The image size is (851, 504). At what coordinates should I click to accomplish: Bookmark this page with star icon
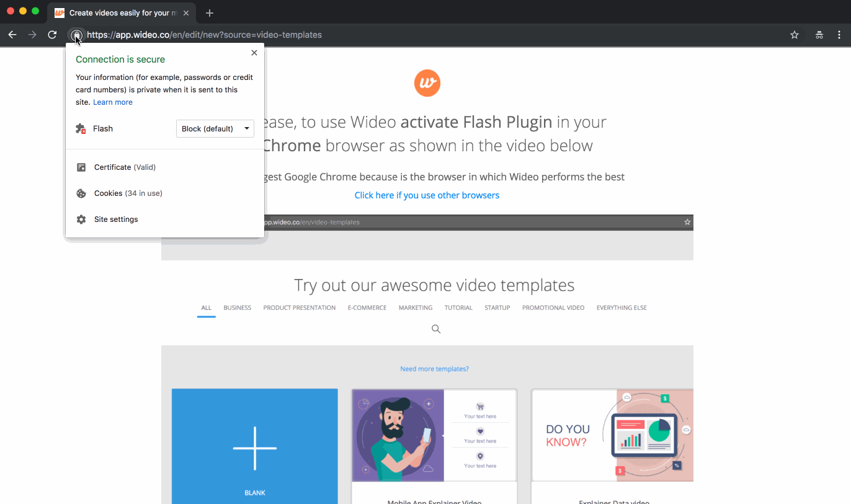pos(795,35)
